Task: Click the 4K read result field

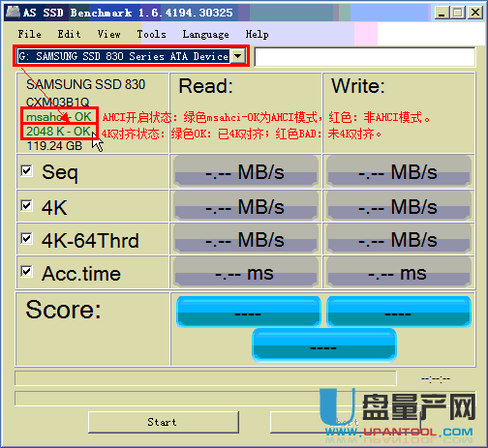Action: coord(246,206)
